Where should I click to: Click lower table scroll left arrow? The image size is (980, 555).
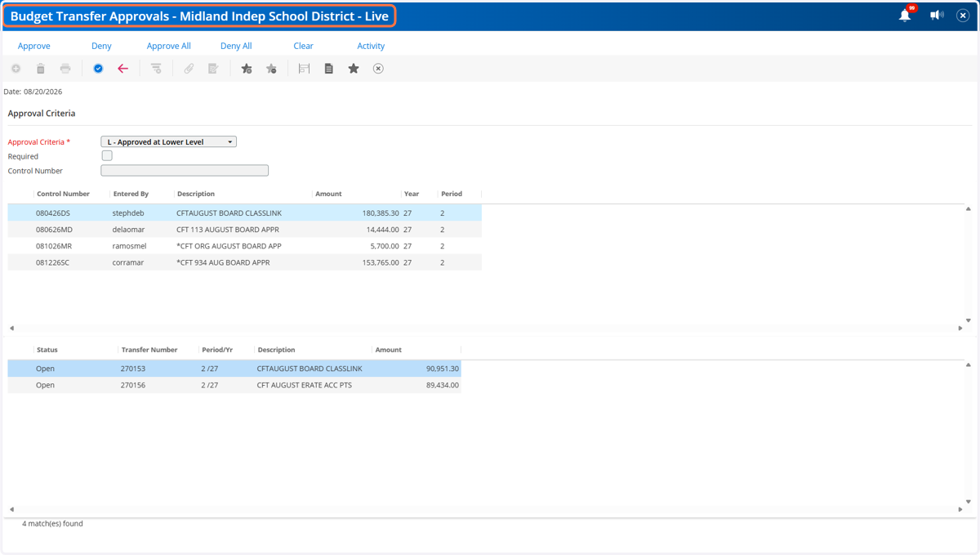11,509
